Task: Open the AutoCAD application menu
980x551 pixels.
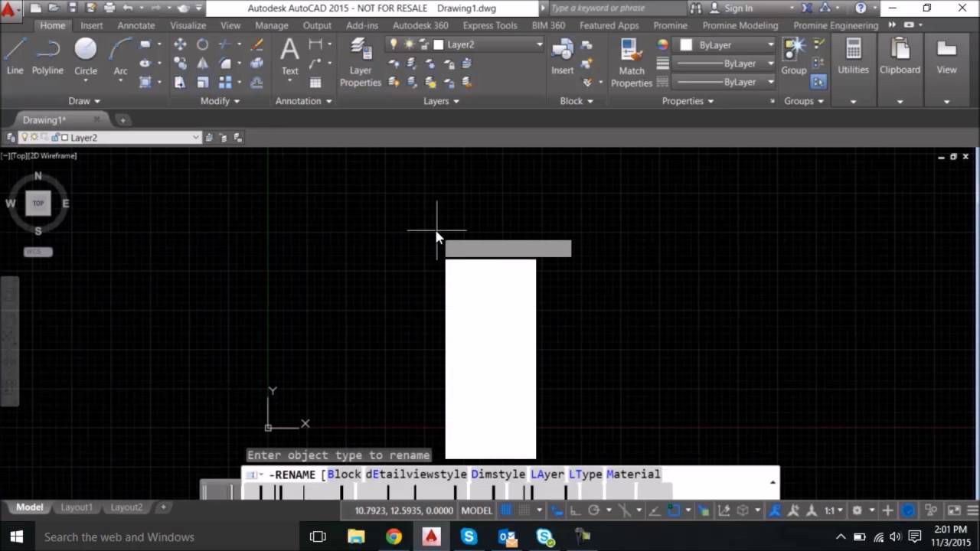Action: point(10,11)
